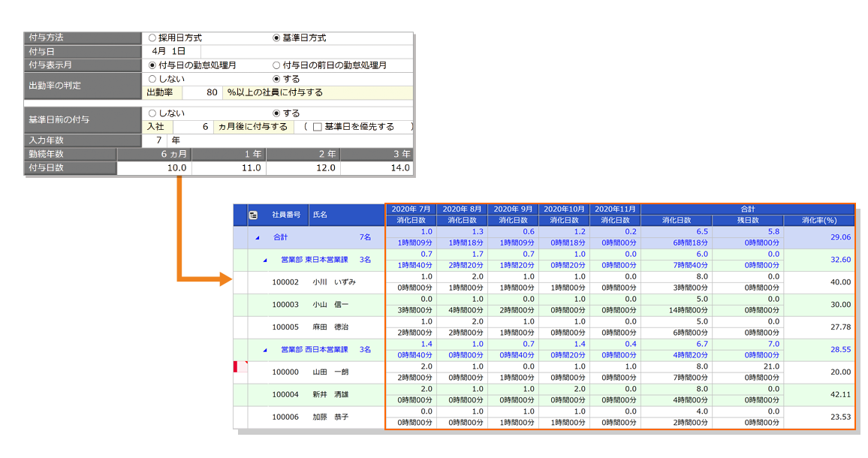Click the 残日数 column header
This screenshot has width=868, height=458.
[748, 220]
